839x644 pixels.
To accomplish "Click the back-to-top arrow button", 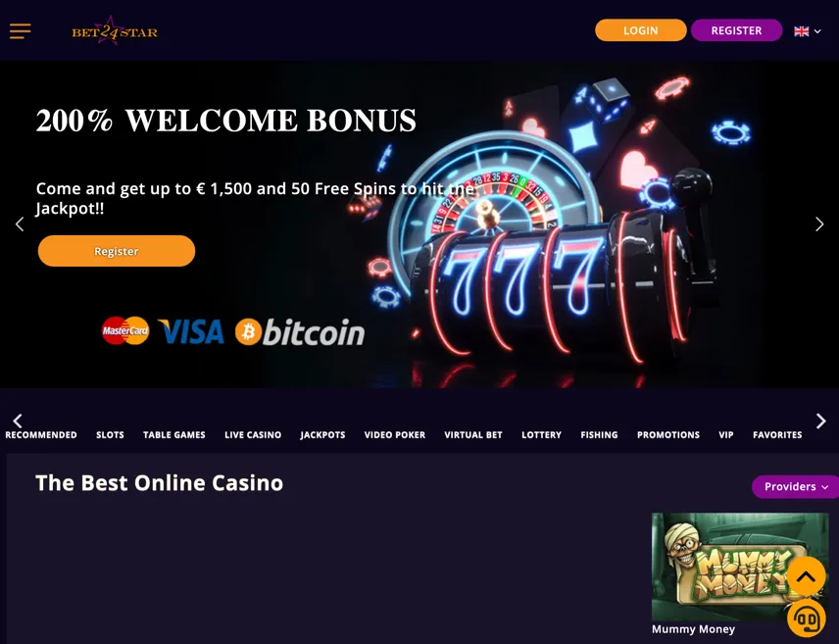I will click(x=806, y=576).
